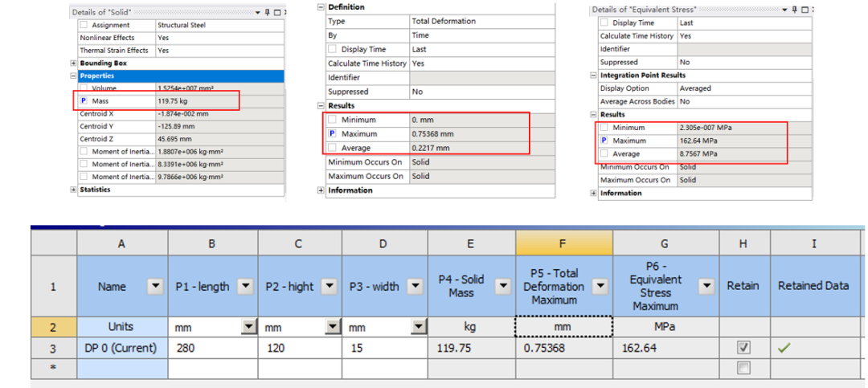Screen dimensions: 868x388
Task: Maximize the Details of "Solid" panel
Action: coord(276,11)
